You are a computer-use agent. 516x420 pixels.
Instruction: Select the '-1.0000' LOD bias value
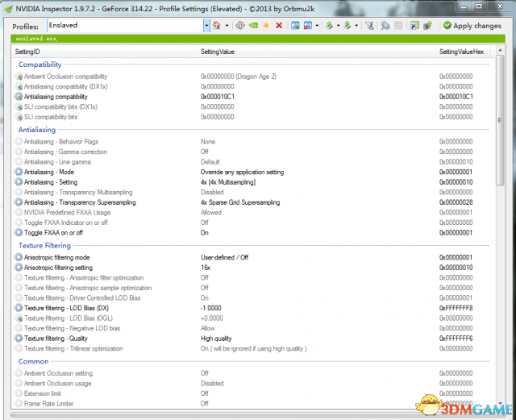[x=211, y=308]
